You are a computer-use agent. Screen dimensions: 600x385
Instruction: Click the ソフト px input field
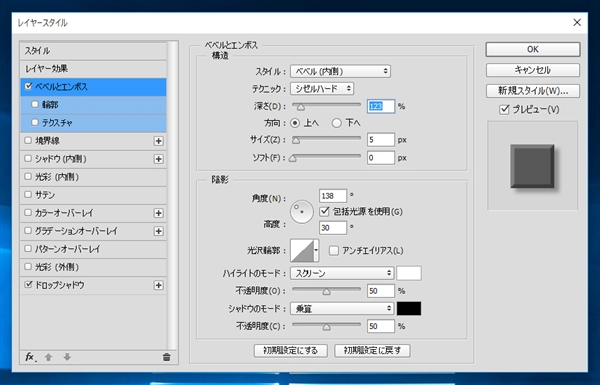click(x=381, y=158)
